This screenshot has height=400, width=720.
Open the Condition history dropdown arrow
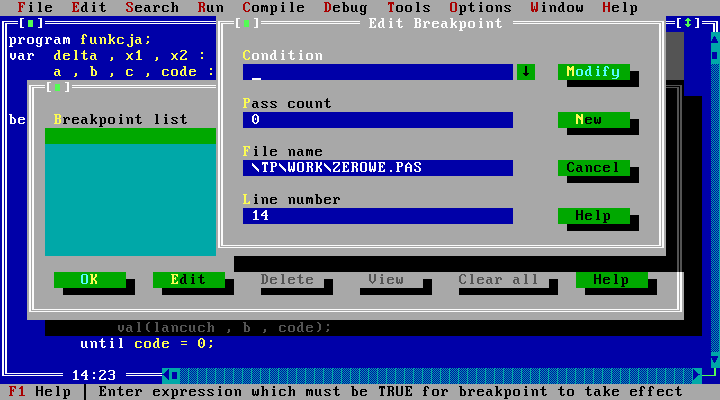[x=525, y=72]
